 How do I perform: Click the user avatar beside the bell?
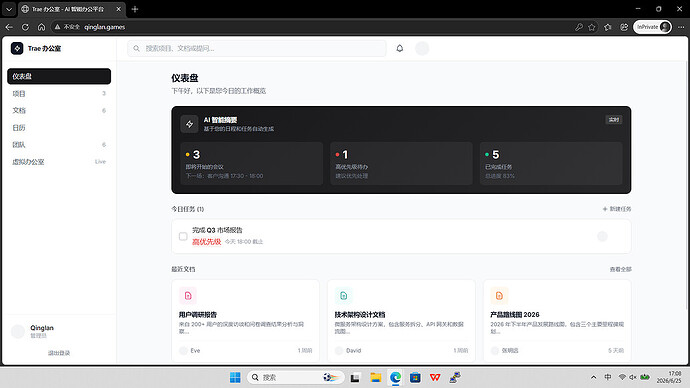coord(422,48)
